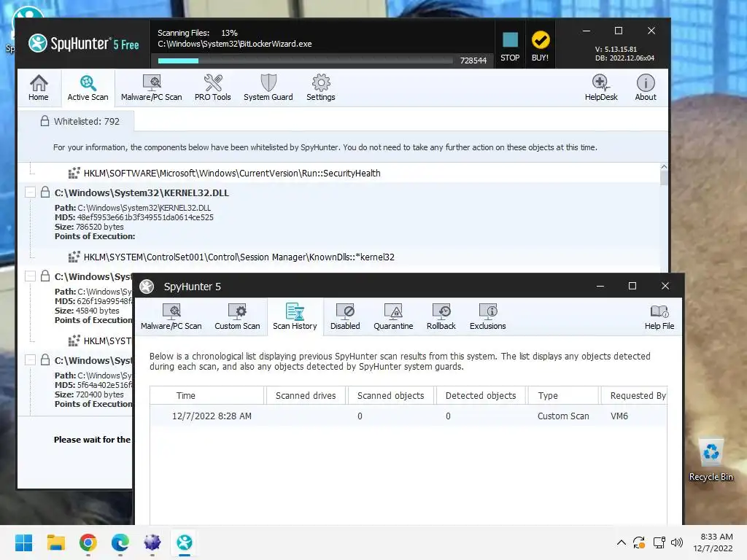The width and height of the screenshot is (747, 560).
Task: Sort by Requested By column
Action: pyautogui.click(x=634, y=396)
